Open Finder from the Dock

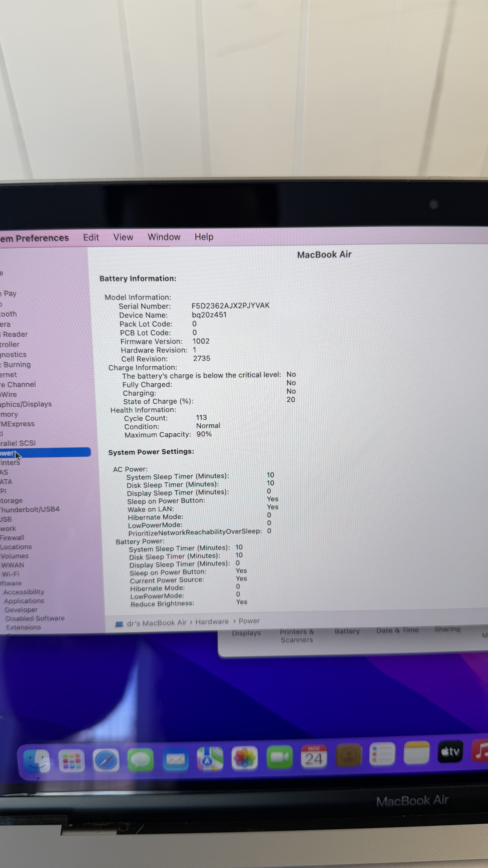(x=37, y=761)
